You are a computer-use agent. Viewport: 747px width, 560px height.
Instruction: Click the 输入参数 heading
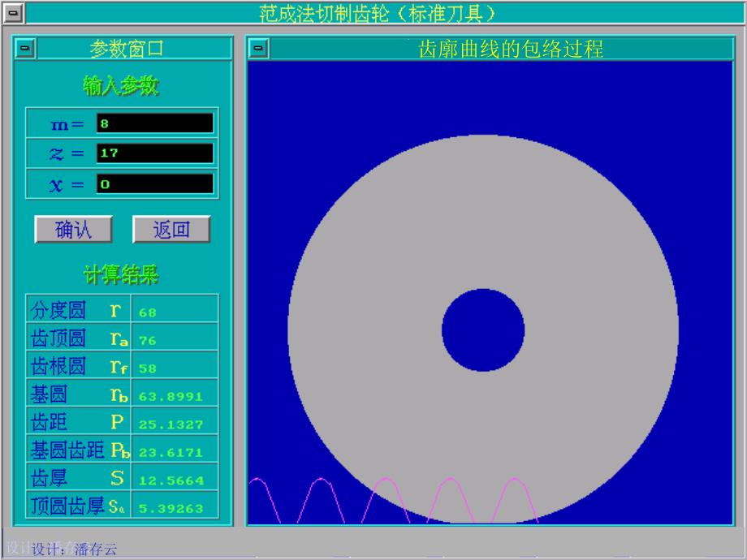pos(121,86)
